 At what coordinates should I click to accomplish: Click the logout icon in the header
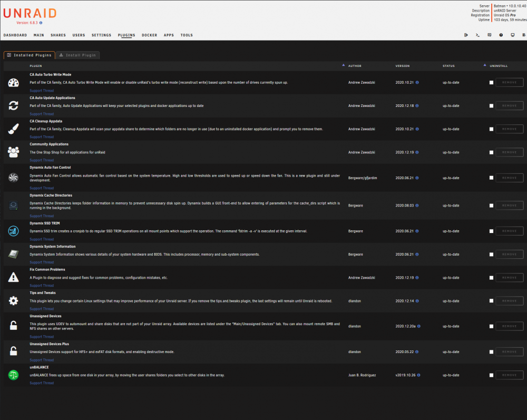coord(466,35)
